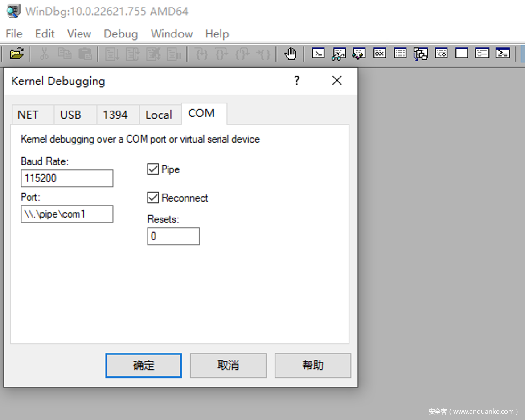
Task: Click the Restart debugging toolbar icon
Action: (133, 54)
